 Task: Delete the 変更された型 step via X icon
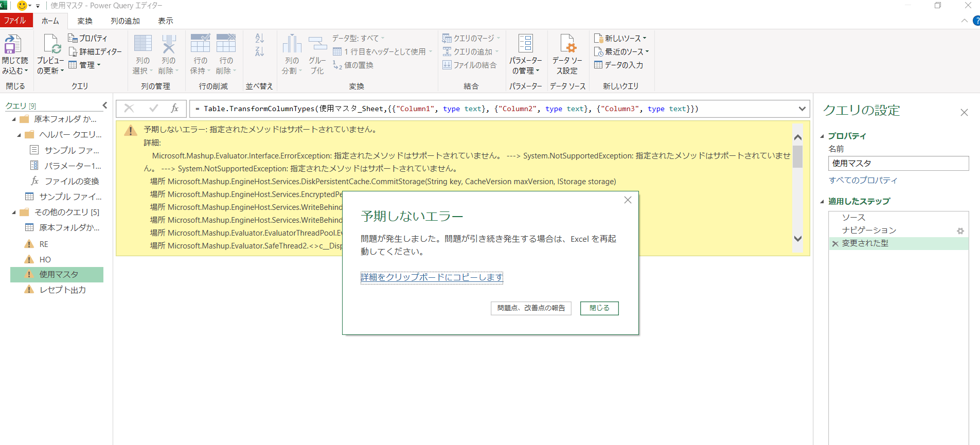[x=835, y=244]
